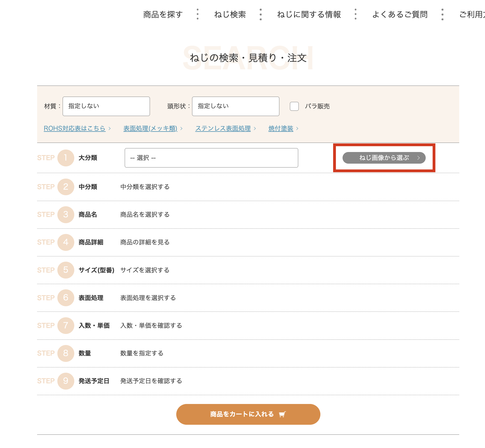Click the STEP 7 number circle icon

coord(66,326)
